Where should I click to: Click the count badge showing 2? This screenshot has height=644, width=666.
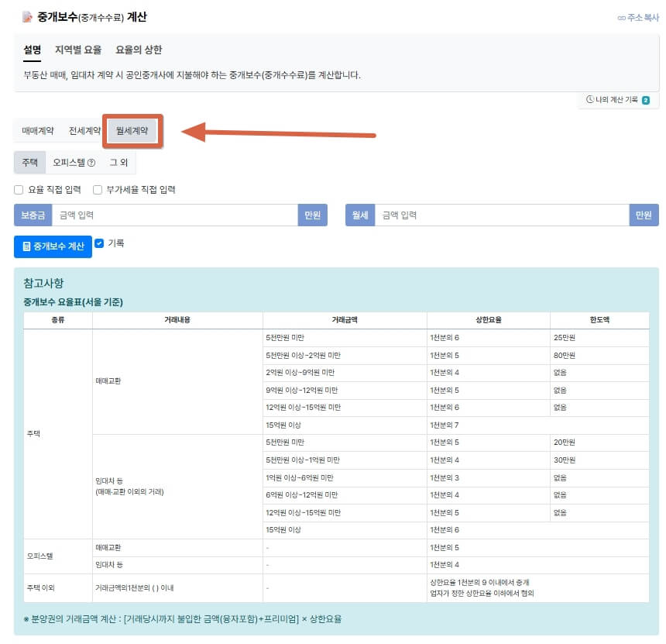point(646,100)
